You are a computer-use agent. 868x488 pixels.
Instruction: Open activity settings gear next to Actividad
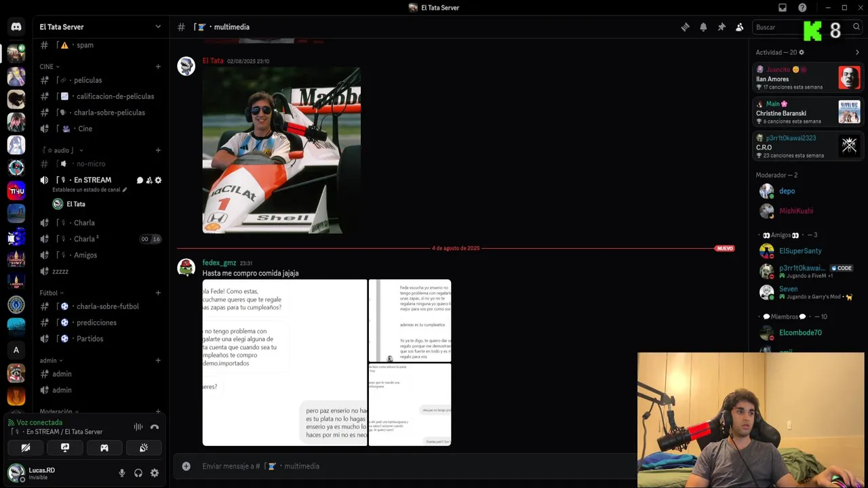(x=802, y=52)
